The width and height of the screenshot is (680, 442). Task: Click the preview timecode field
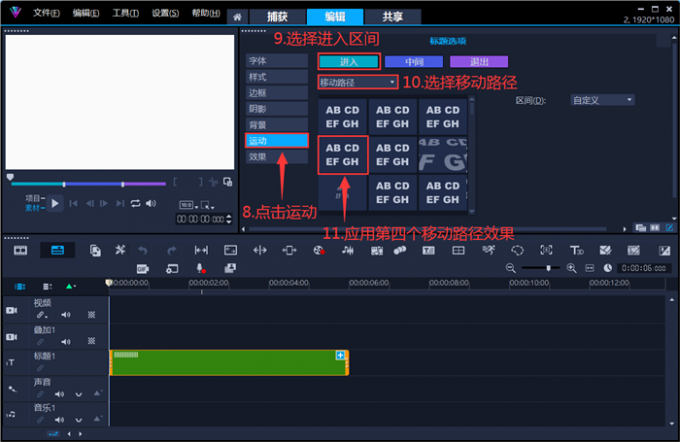point(204,219)
